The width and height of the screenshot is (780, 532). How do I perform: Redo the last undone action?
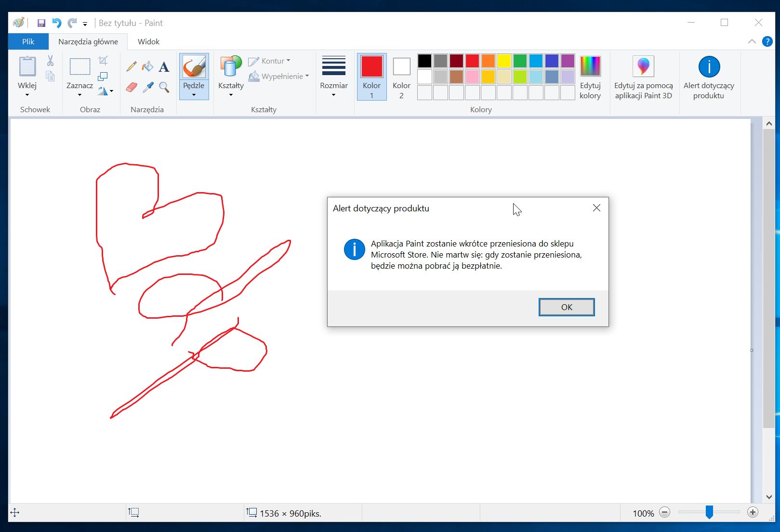click(72, 23)
